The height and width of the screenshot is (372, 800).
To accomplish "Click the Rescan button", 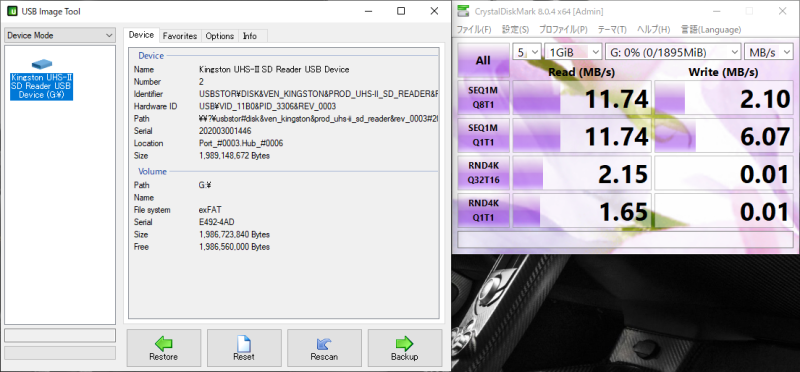I will pos(324,348).
